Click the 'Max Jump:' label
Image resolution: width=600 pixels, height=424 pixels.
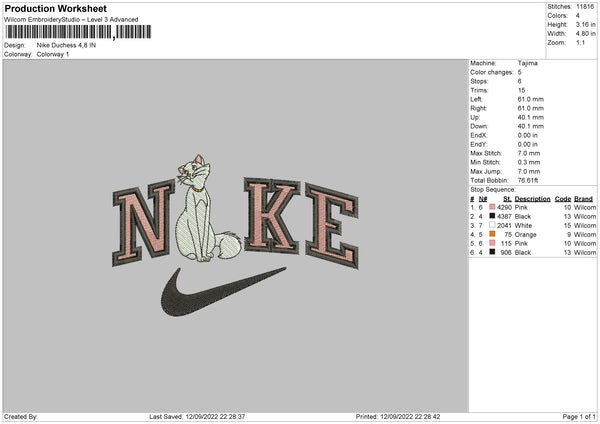coord(486,171)
